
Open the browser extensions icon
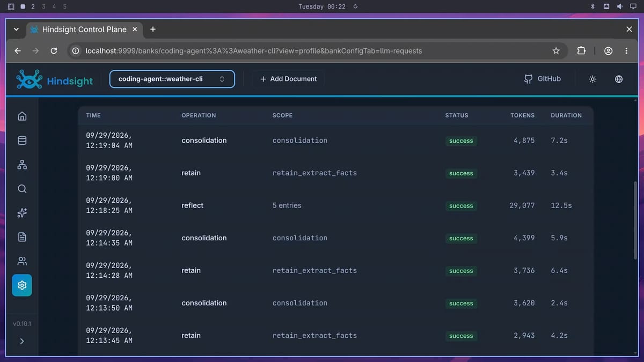[x=581, y=51]
